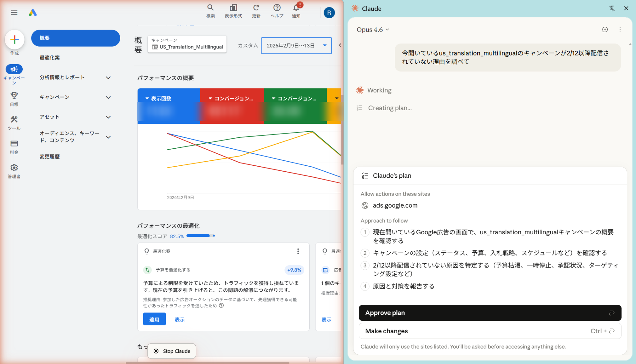The height and width of the screenshot is (364, 636).
Task: Open the 表示形式 view icon
Action: click(x=233, y=8)
